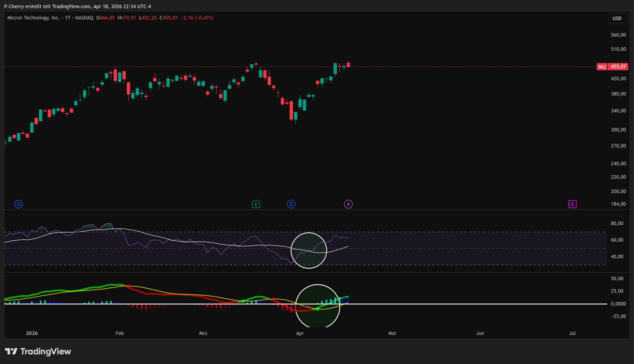Click the 0,0000 MACD zero-line axis label
Screen dimensions: 634x364
click(618, 304)
